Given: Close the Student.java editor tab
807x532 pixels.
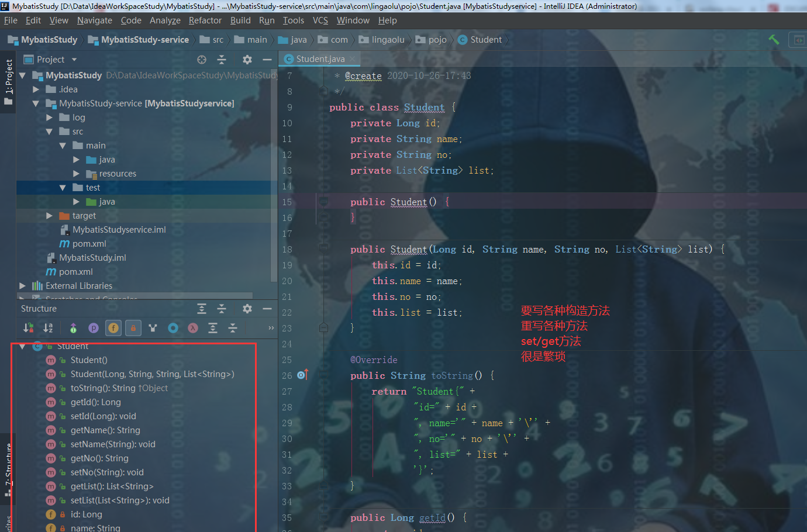Looking at the screenshot, I should pos(352,59).
